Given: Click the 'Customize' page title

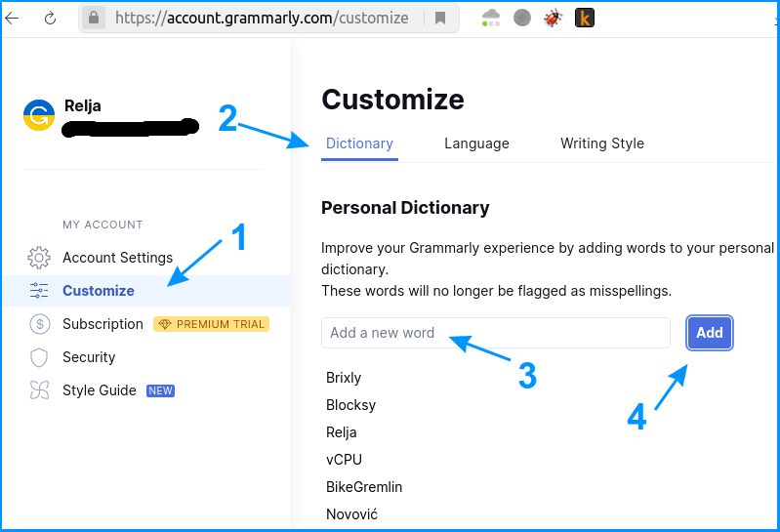Looking at the screenshot, I should point(392,100).
